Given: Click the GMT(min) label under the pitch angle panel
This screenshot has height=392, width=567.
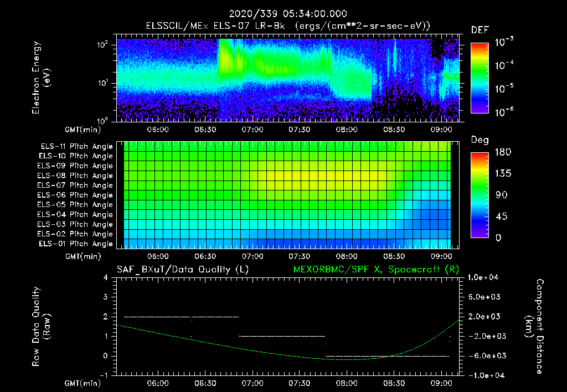Looking at the screenshot, I should coord(83,256).
